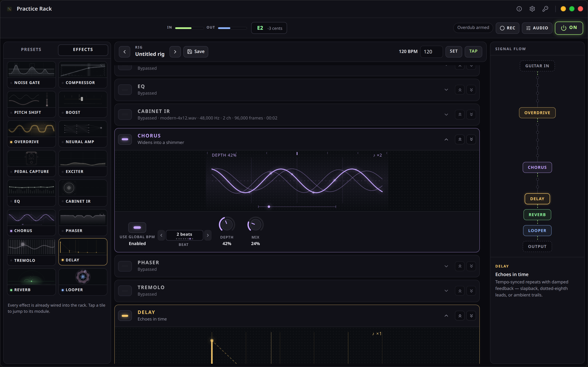Image resolution: width=588 pixels, height=367 pixels.
Task: Collapse the Chorus module panel
Action: (x=446, y=139)
